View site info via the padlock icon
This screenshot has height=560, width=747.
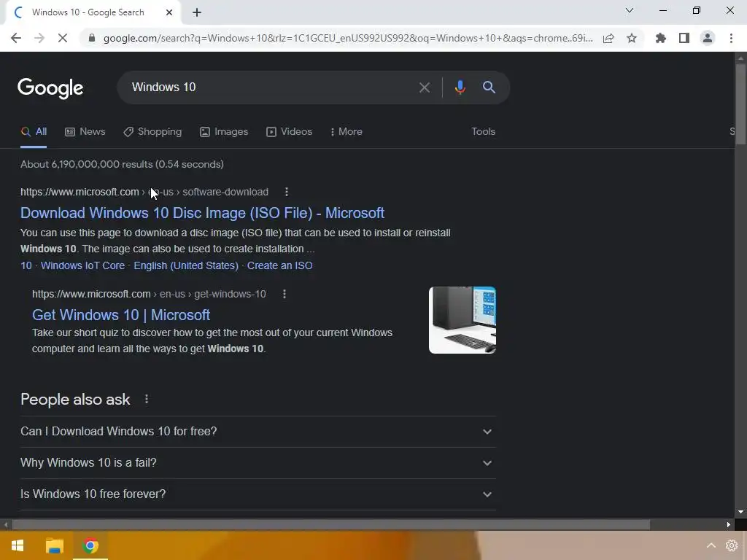(92, 38)
